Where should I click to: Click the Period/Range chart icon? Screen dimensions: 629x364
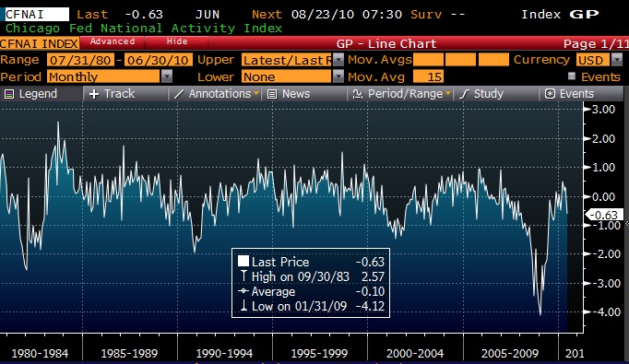(358, 94)
